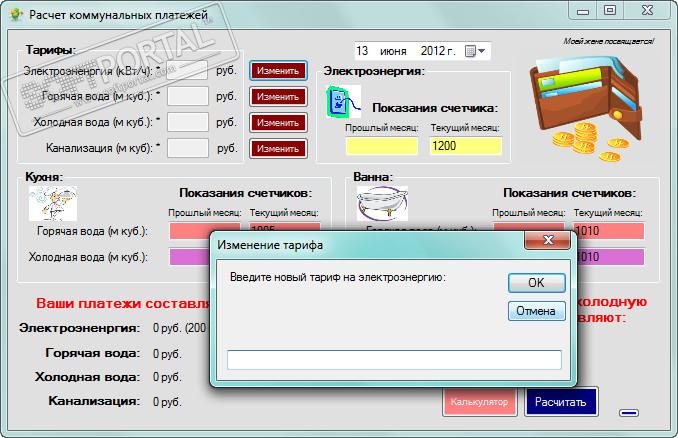Select the year 2012 in date field
Viewport: 678px width, 438px height.
coord(433,51)
